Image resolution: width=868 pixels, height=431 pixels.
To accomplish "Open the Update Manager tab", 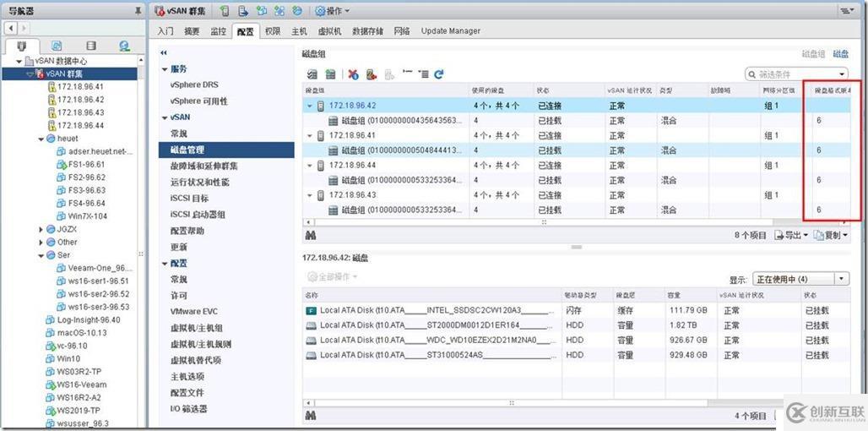I will point(450,31).
